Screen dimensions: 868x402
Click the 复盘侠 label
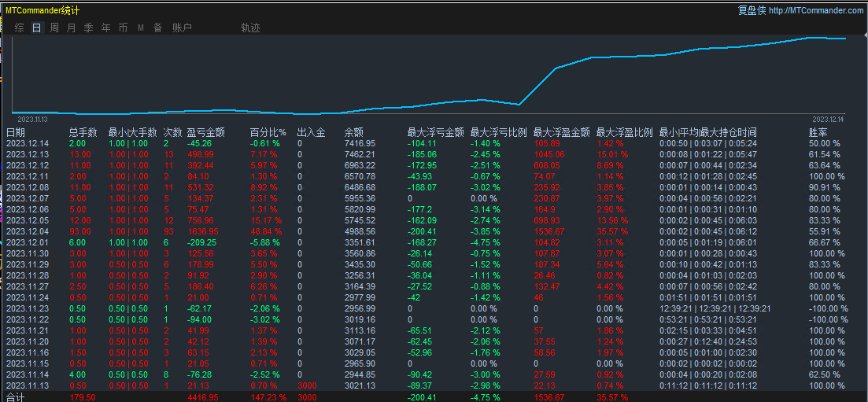pyautogui.click(x=752, y=10)
